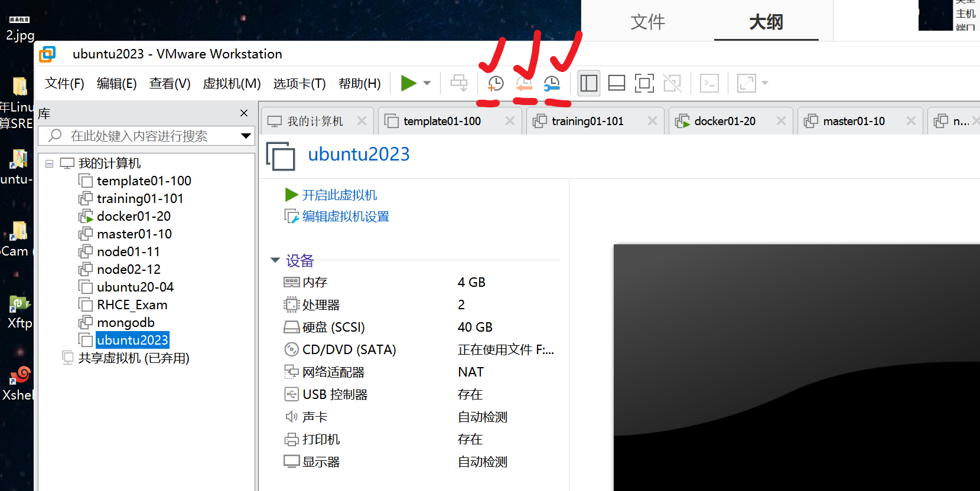Open the 选项卡(T) menu
The width and height of the screenshot is (980, 491).
299,84
